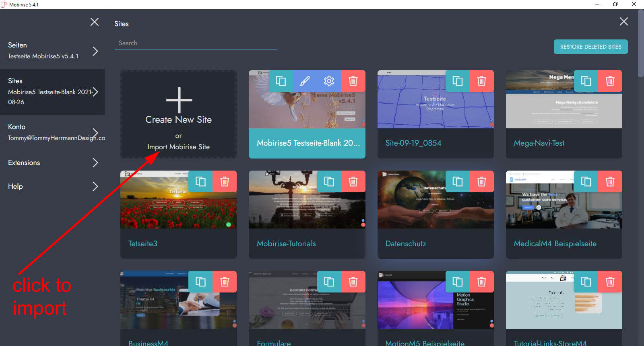Viewport: 644px width, 346px height.
Task: Clone the MotionM5 Beispielseite site
Action: [x=457, y=282]
